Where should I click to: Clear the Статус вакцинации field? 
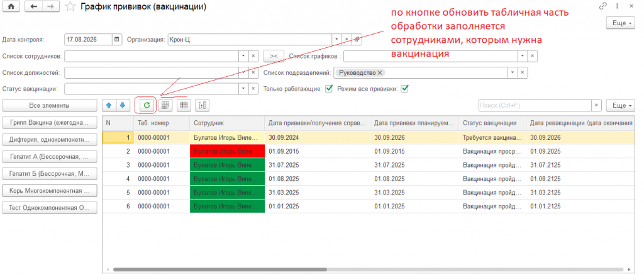253,89
